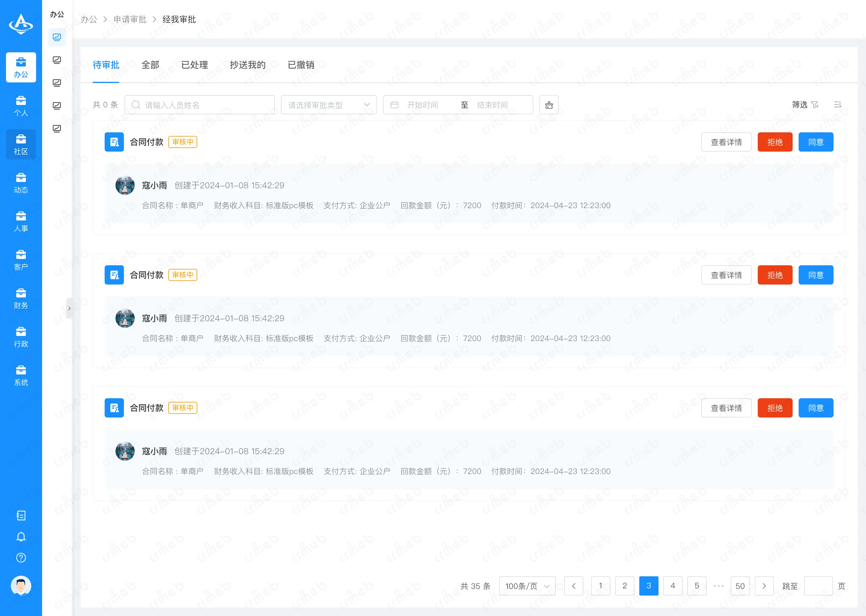Select the fifth submenu chart icon
The width and height of the screenshot is (866, 616).
pyautogui.click(x=57, y=129)
